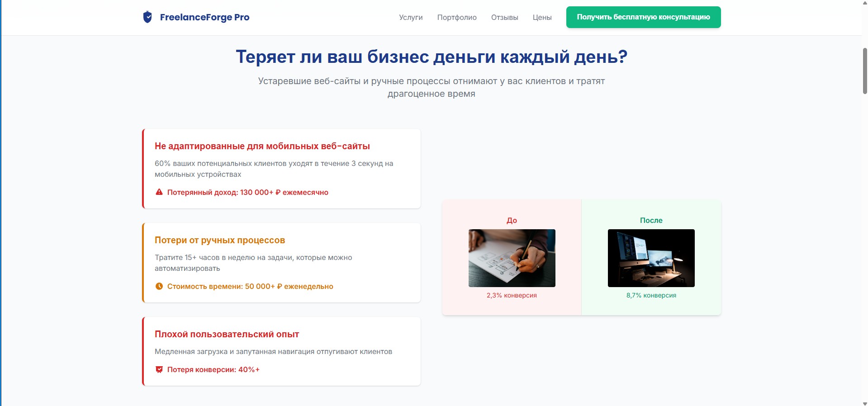
Task: Click the orange clock icon
Action: pyautogui.click(x=159, y=286)
